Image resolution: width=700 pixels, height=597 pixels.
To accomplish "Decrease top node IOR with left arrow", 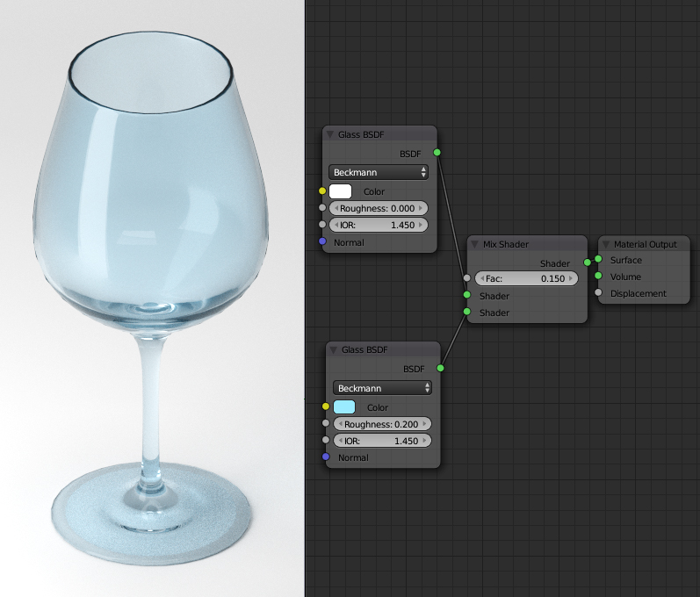I will coord(336,225).
